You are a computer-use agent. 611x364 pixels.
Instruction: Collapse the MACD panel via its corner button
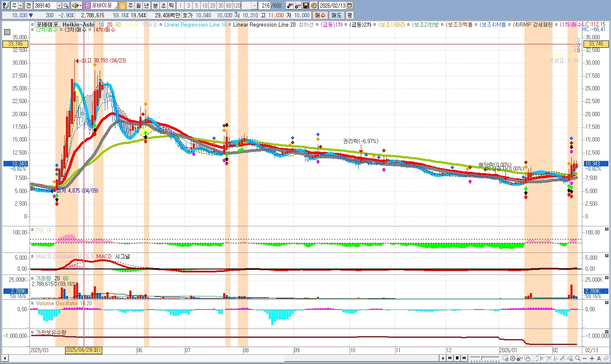pyautogui.click(x=607, y=256)
